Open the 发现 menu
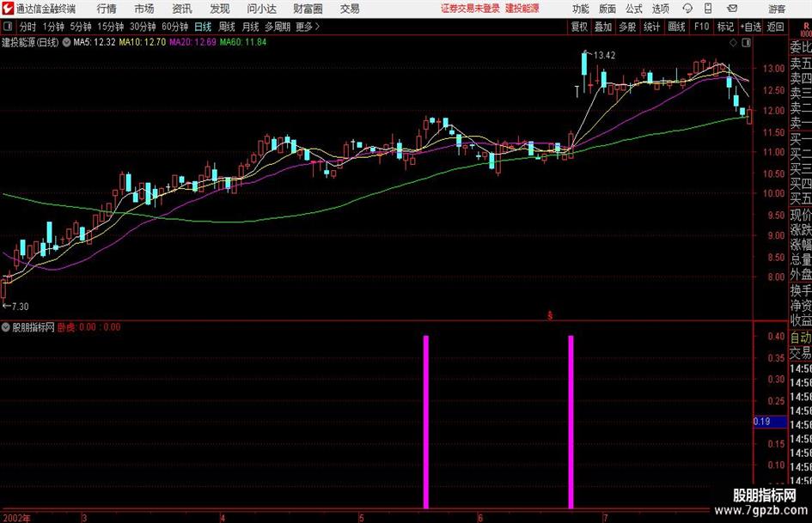Viewport: 812px width, 523px height. tap(220, 9)
